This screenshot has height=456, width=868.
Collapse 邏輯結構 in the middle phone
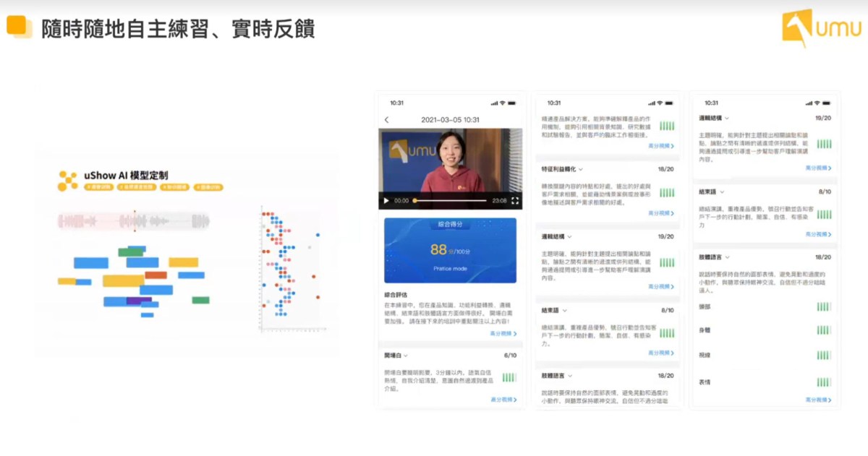[x=569, y=236]
